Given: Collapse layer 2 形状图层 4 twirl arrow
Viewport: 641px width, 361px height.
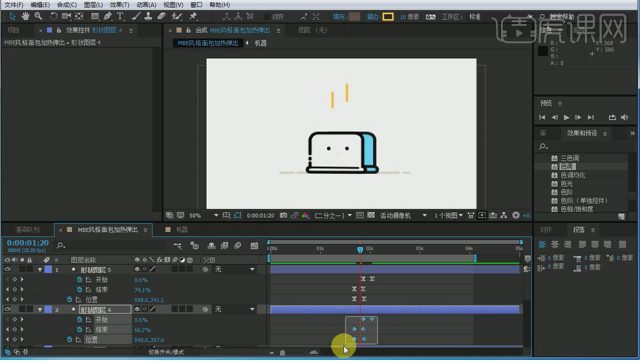Looking at the screenshot, I should point(40,309).
